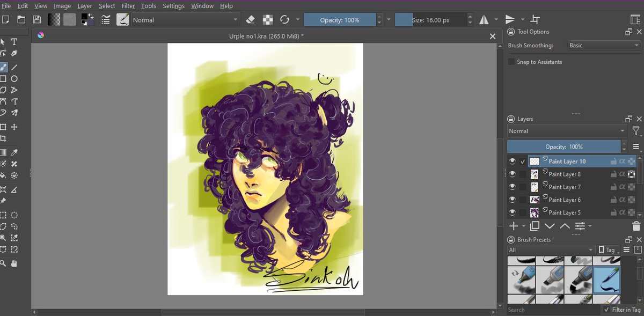Select the Measure tool

click(14, 189)
